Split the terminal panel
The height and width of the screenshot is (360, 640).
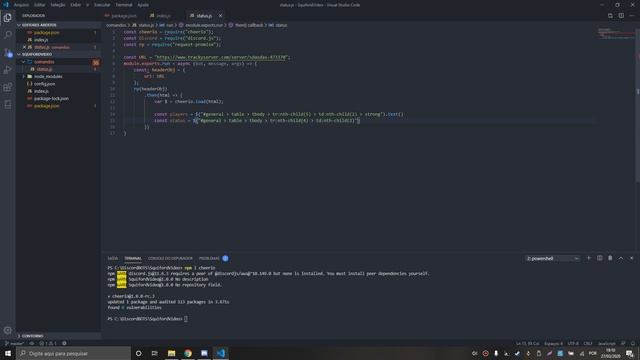[600, 258]
